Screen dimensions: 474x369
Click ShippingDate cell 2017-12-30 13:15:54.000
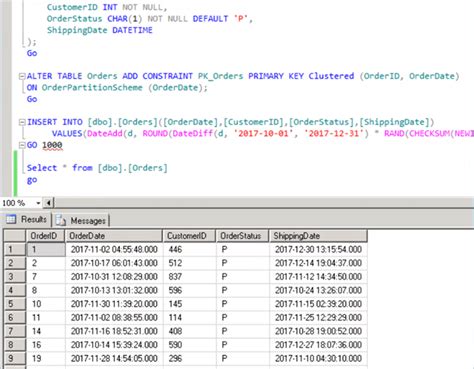[318, 249]
